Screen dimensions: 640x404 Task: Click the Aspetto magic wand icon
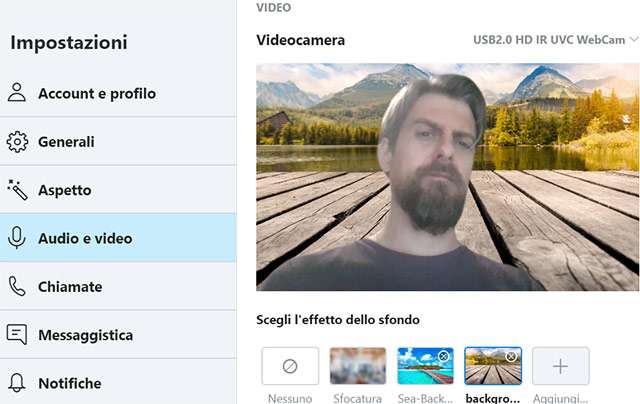(x=17, y=190)
